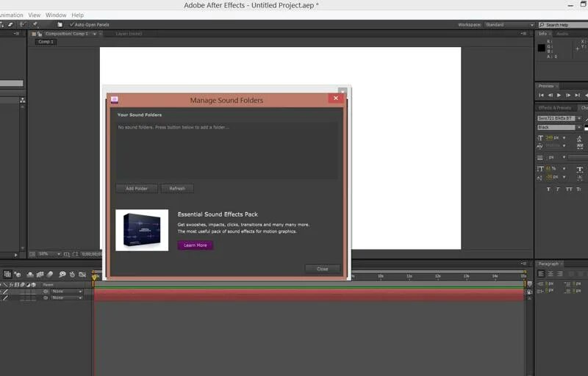The height and width of the screenshot is (376, 588).
Task: Click the Brainstorm icon in timeline
Action: click(62, 275)
